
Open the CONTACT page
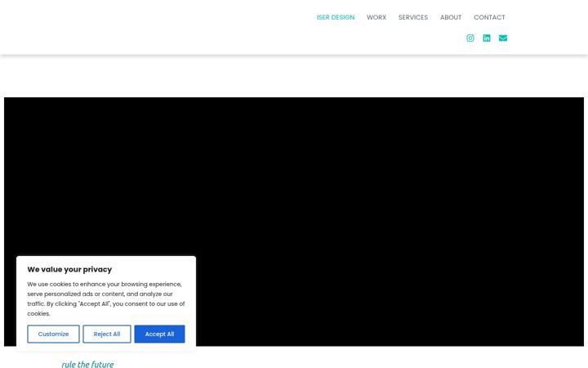tap(489, 17)
